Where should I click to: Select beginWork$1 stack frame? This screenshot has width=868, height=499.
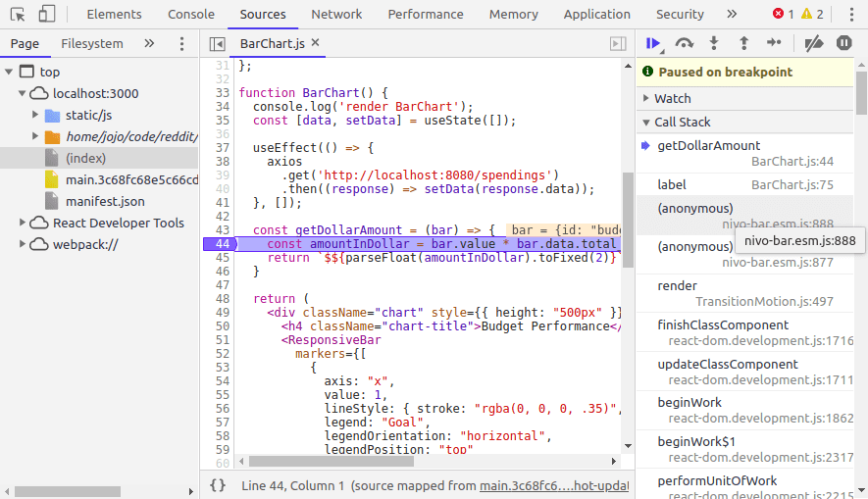[744, 449]
